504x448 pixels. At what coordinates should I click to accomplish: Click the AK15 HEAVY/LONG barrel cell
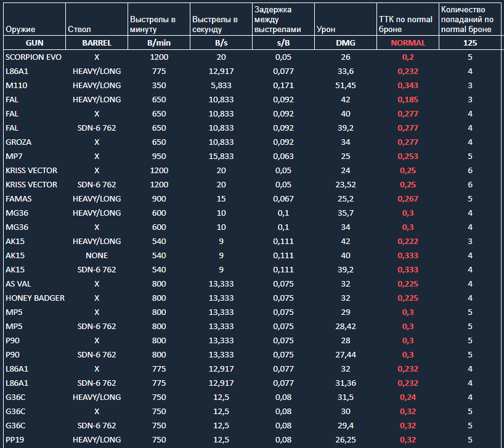[x=97, y=242]
